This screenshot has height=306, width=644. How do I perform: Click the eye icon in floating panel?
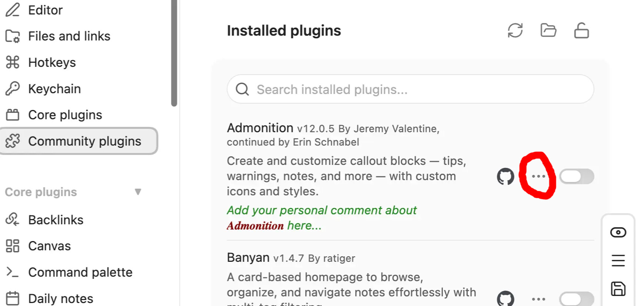(x=618, y=232)
